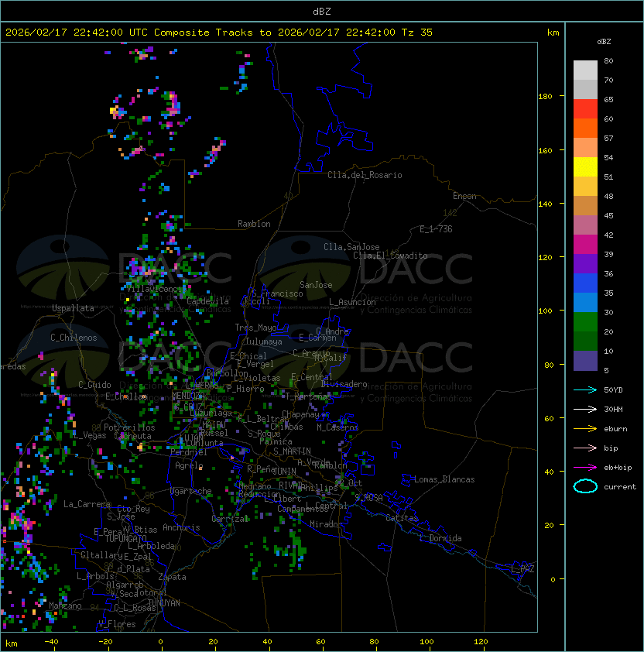Click the '65' value on dBZ scale

pyautogui.click(x=608, y=100)
